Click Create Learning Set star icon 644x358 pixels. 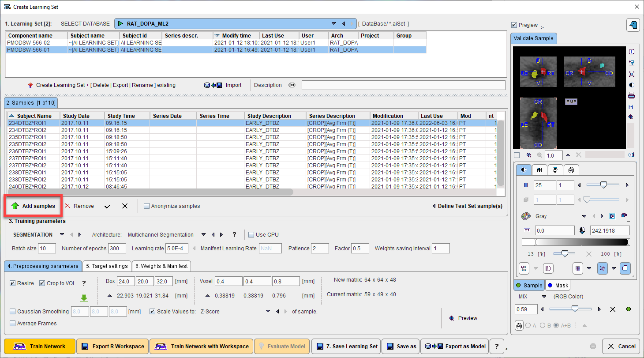30,85
